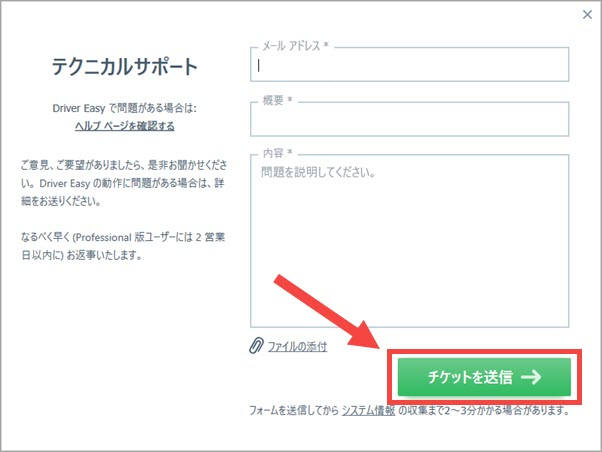This screenshot has width=602, height=452.
Task: Close the technical support dialog
Action: point(586,14)
